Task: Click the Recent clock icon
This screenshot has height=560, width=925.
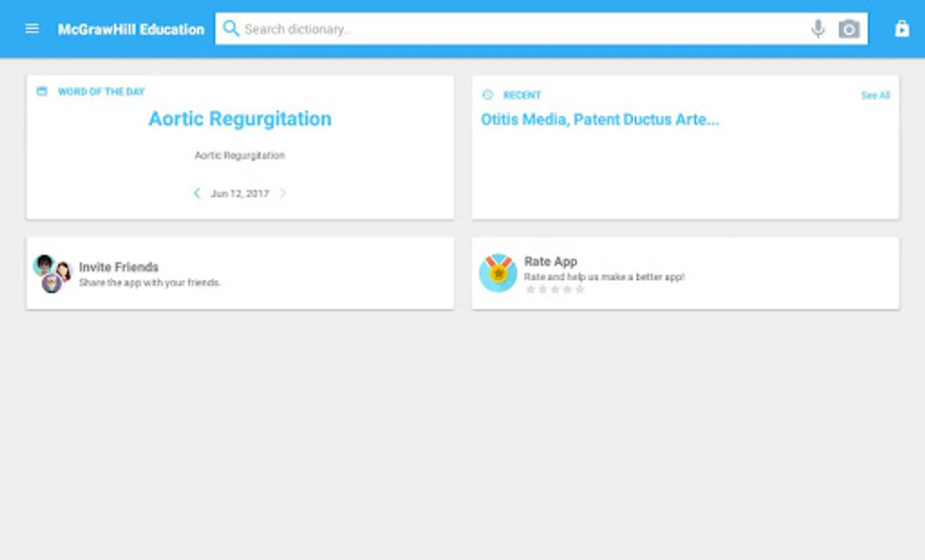Action: (x=487, y=95)
